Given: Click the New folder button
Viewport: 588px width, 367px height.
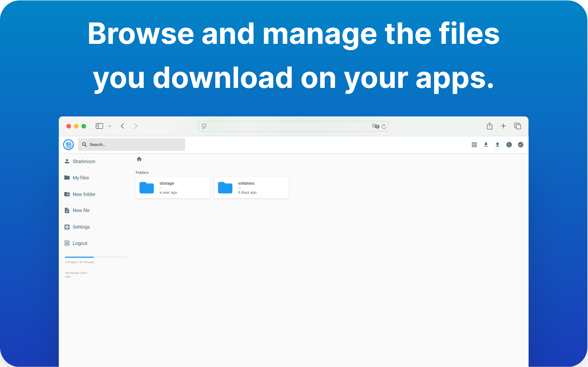Looking at the screenshot, I should [84, 194].
